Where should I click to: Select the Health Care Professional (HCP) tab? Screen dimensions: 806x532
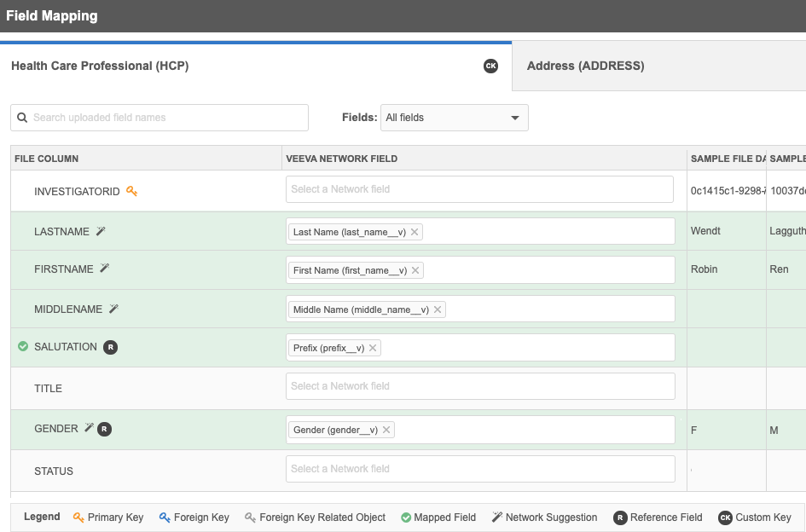point(100,66)
